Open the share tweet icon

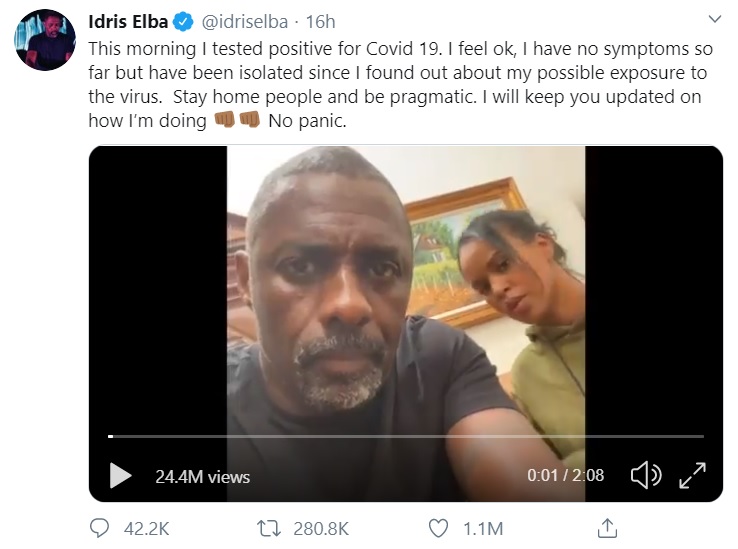606,527
